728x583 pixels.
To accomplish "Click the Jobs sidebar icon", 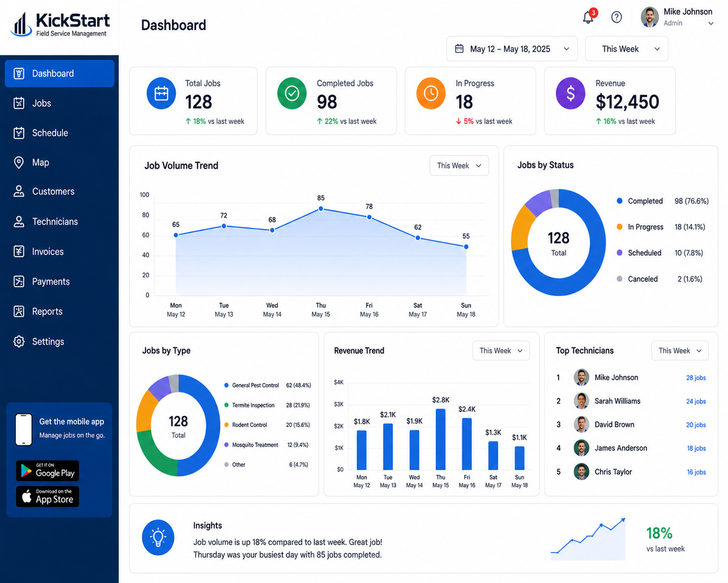I will coord(19,103).
